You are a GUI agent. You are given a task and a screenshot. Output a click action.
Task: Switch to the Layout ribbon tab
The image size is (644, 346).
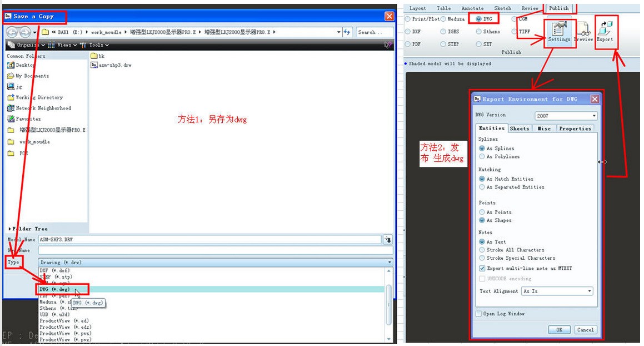point(417,8)
